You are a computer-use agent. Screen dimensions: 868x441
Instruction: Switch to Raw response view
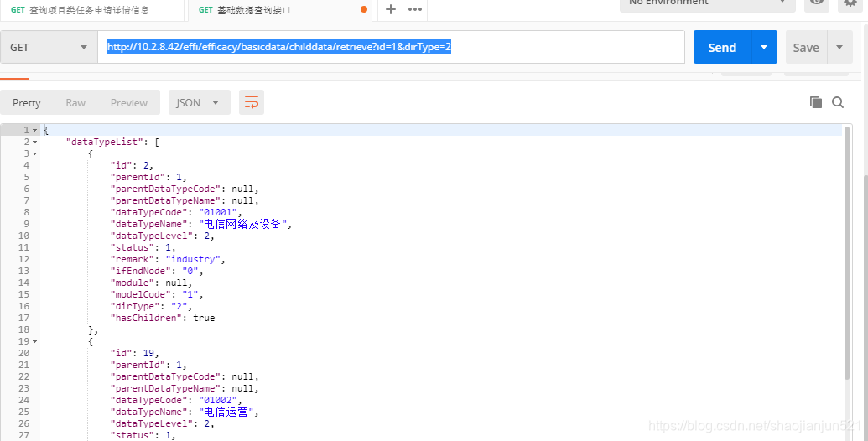click(x=75, y=102)
